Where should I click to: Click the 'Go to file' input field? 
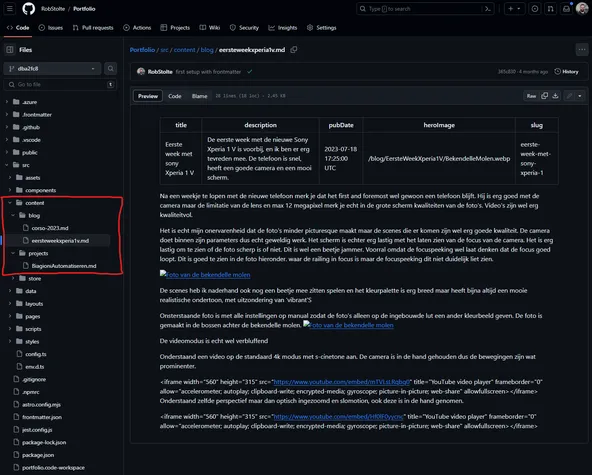click(60, 84)
